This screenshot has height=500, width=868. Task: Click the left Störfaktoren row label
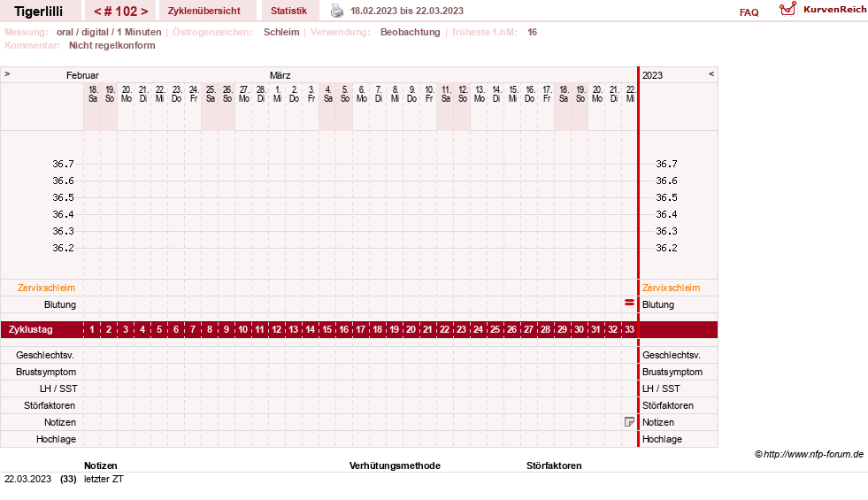(x=50, y=405)
